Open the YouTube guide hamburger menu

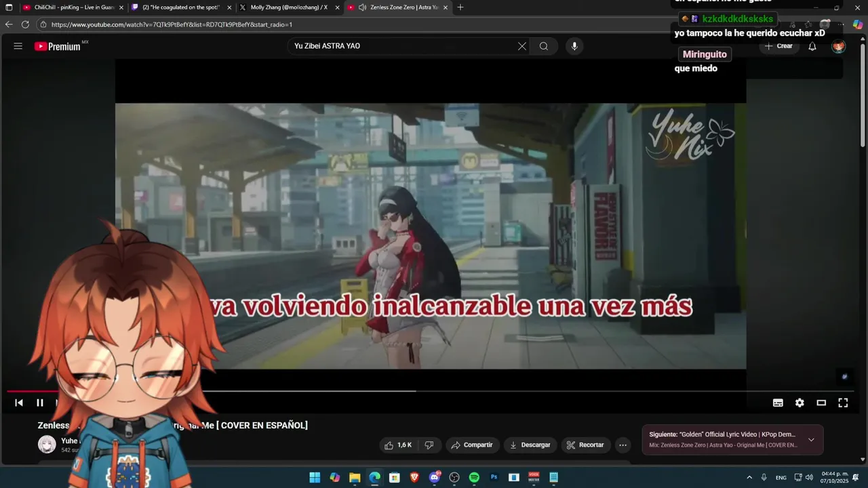click(x=18, y=46)
